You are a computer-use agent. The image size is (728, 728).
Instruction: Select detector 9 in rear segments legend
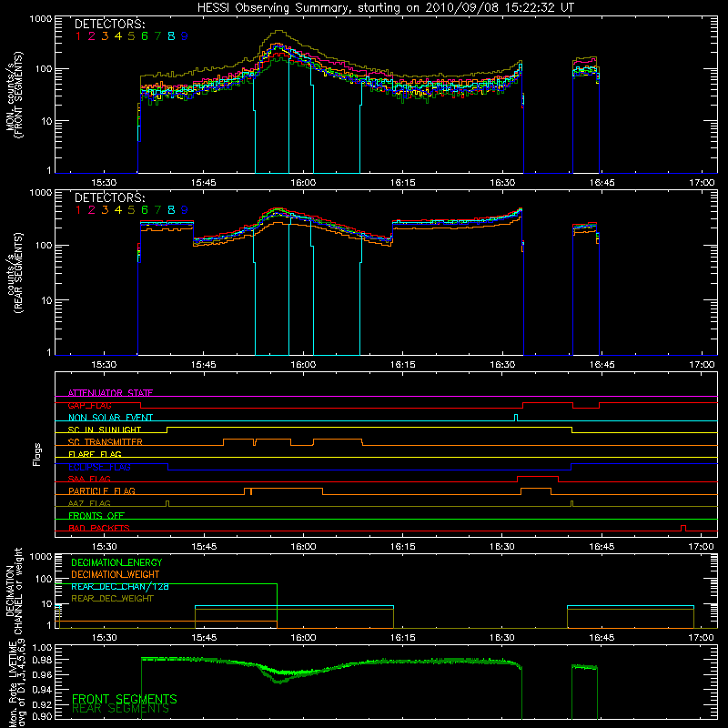(x=185, y=210)
